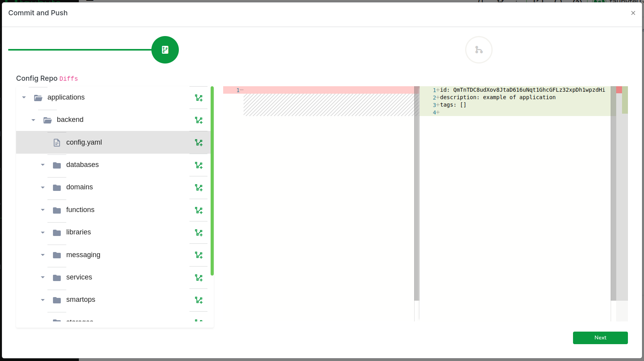Expand the services folder arrow
The width and height of the screenshot is (644, 361).
(x=43, y=278)
